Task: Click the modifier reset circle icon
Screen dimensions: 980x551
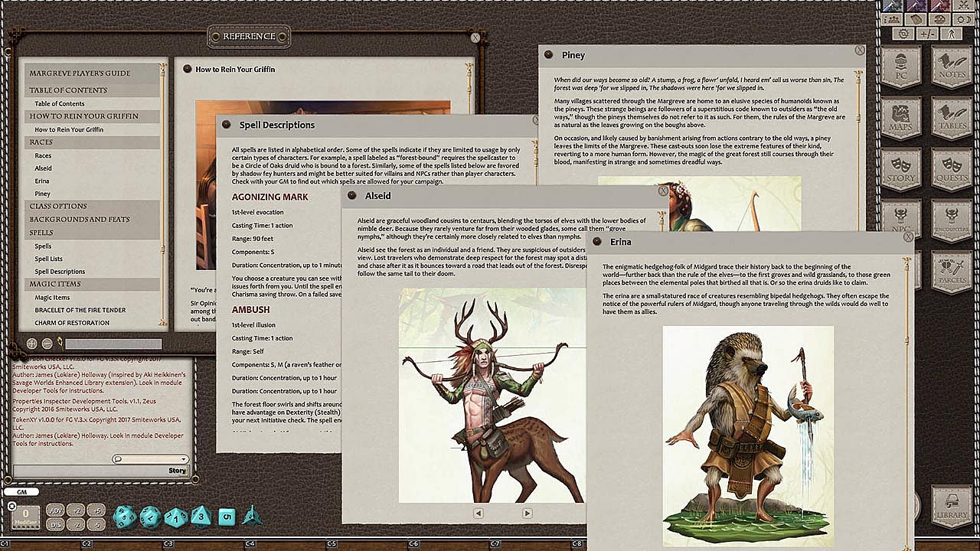Action: point(11,506)
